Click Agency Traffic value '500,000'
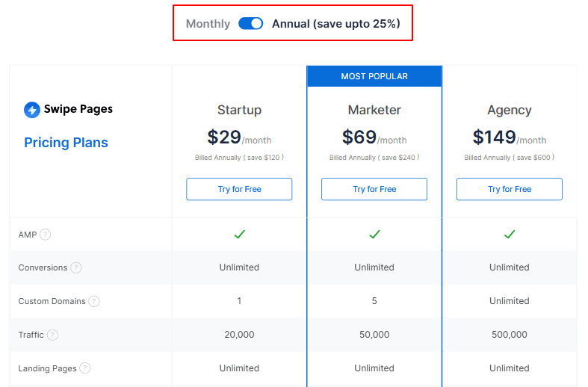 point(510,335)
